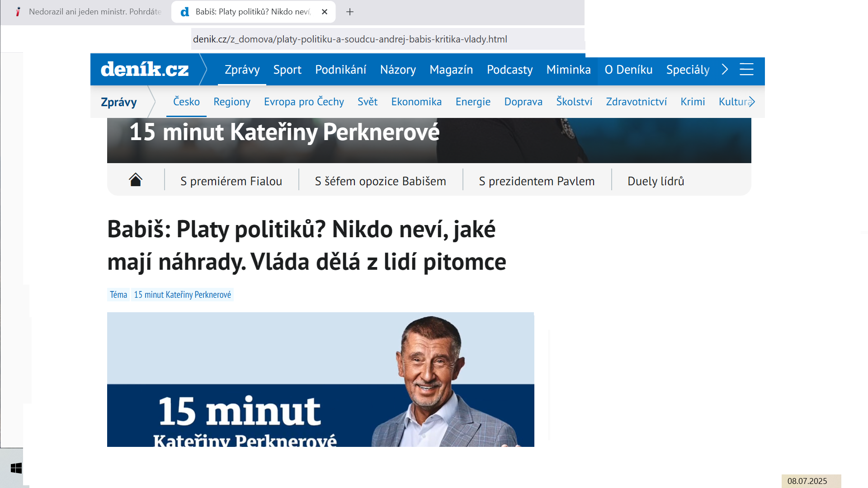The width and height of the screenshot is (868, 488).
Task: Open Zprávy in main menu
Action: (x=242, y=70)
